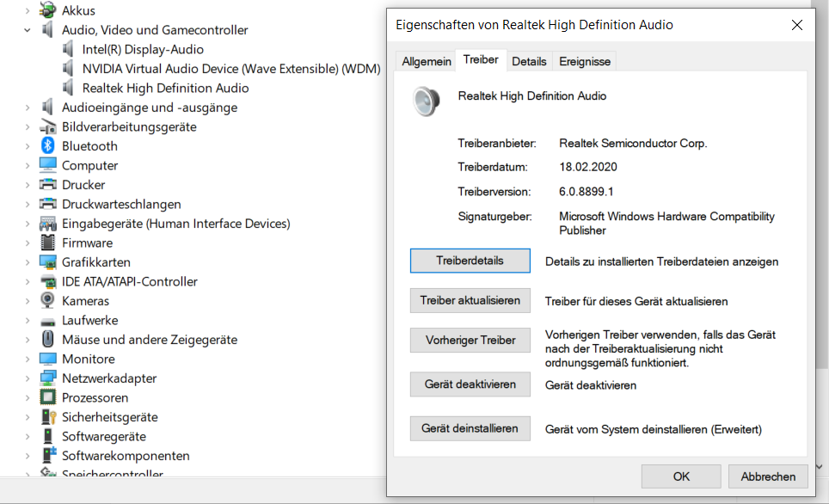This screenshot has height=504, width=829.
Task: Collapse Audio, Video und Gamecontroller category
Action: point(28,30)
